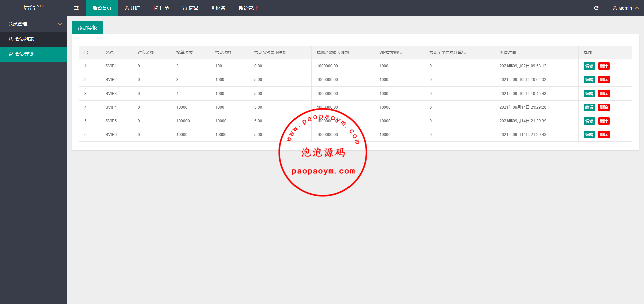This screenshot has height=304, width=644.
Task: Click the 2021年09月14日 21:29:48 timestamp
Action: (523, 135)
